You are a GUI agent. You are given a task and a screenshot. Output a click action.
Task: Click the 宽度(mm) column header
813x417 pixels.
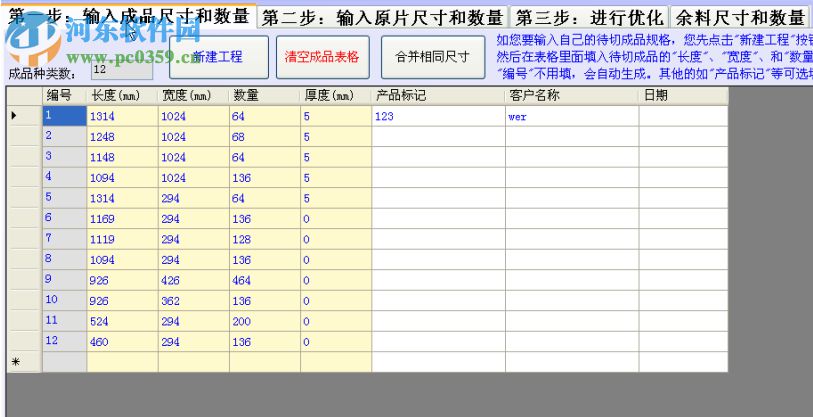tap(193, 95)
